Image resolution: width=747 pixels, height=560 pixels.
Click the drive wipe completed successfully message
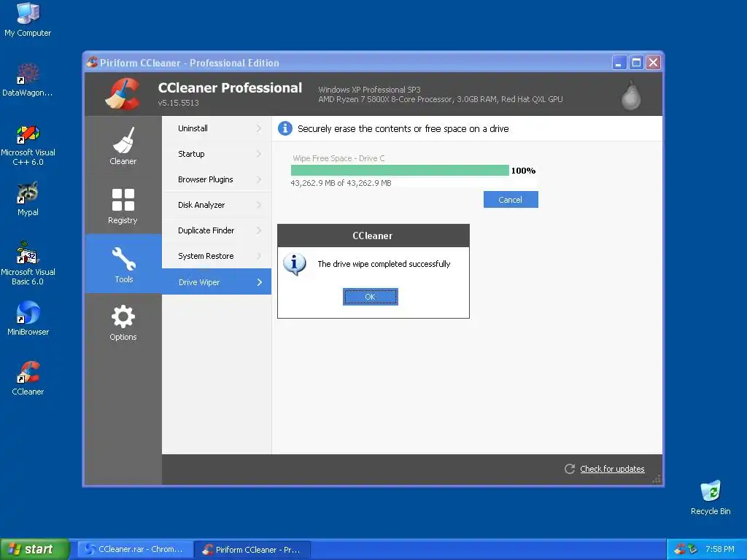(384, 264)
